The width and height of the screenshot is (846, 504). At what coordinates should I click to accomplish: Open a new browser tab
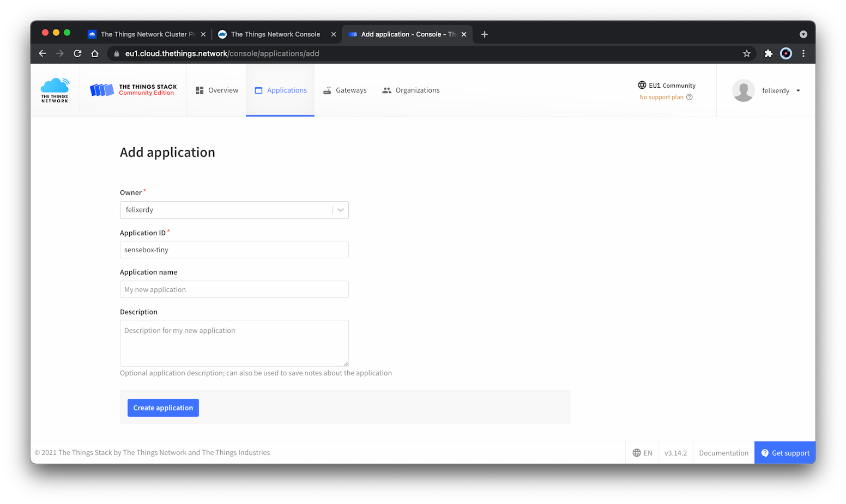pos(485,34)
